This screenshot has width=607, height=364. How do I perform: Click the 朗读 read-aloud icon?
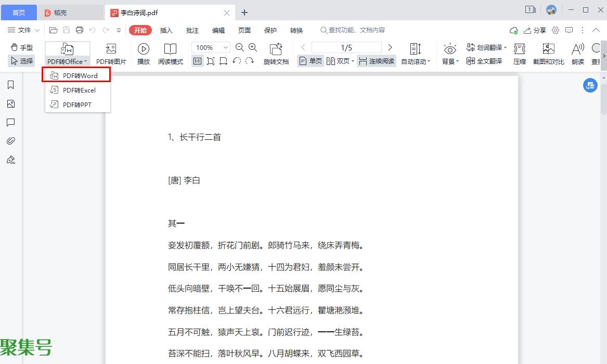[577, 49]
